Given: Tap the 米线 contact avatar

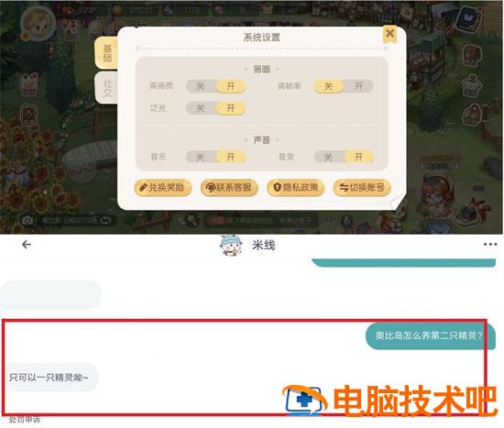Looking at the screenshot, I should pyautogui.click(x=231, y=246).
